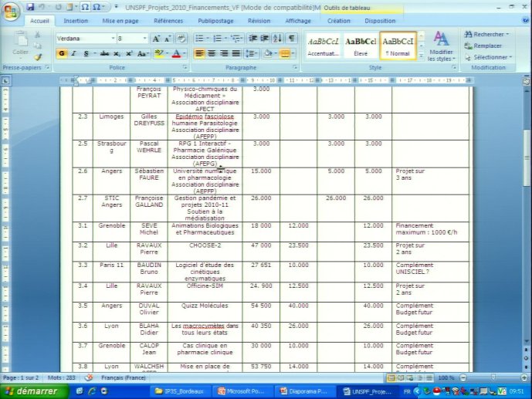Screen dimensions: 532x399
Task: Click the Remplacer button
Action: [x=483, y=46]
